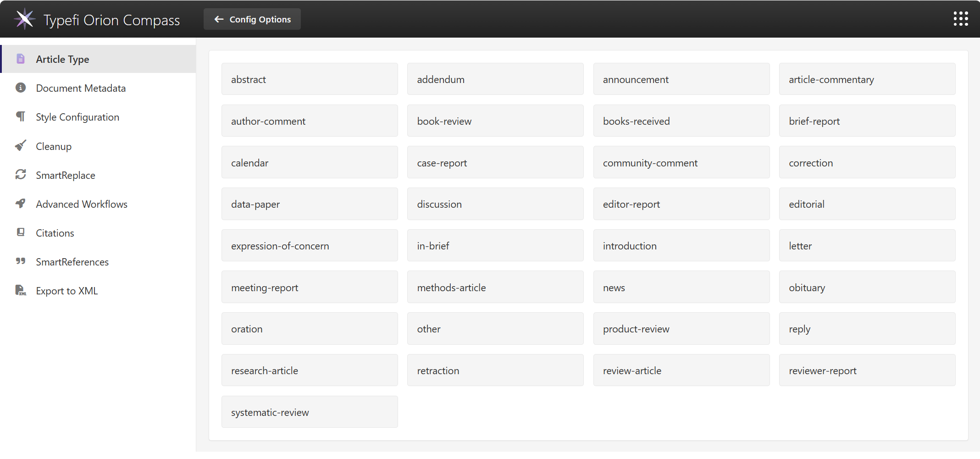The height and width of the screenshot is (459, 980).
Task: Choose the editor-report article type
Action: pos(681,204)
